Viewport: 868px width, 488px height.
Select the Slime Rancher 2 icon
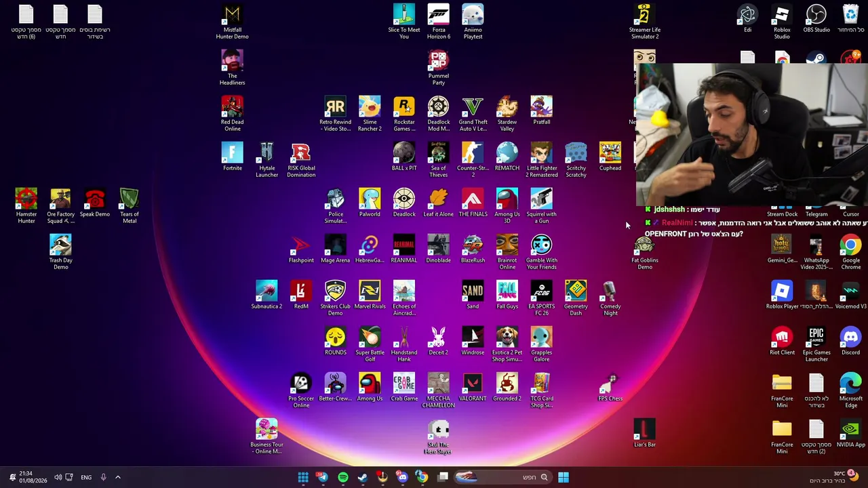pyautogui.click(x=370, y=114)
